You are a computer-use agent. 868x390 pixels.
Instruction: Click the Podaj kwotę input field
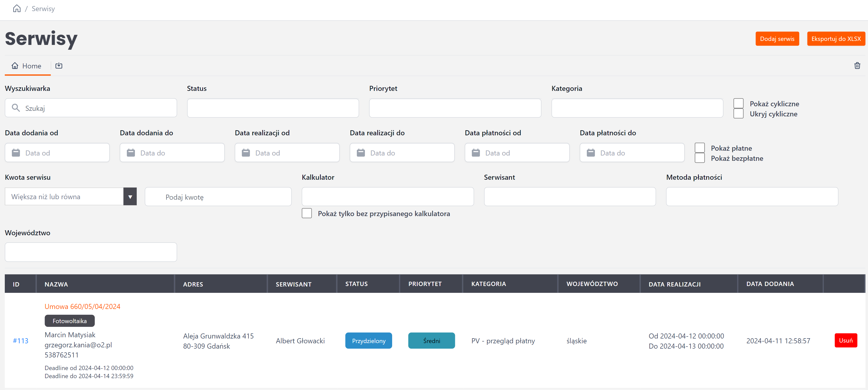pyautogui.click(x=218, y=197)
